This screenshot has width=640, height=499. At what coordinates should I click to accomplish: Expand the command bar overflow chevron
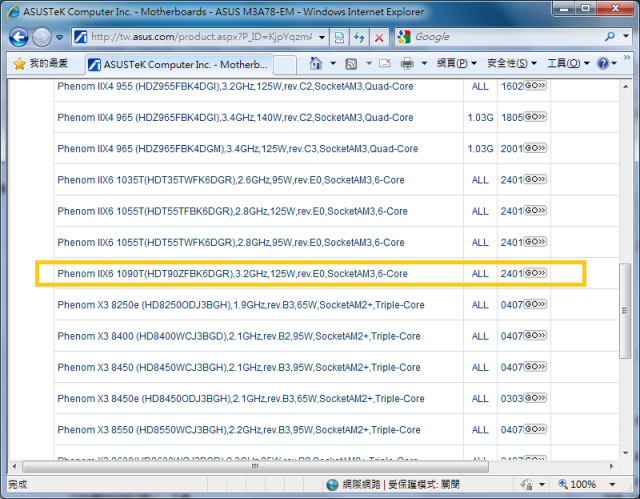627,58
